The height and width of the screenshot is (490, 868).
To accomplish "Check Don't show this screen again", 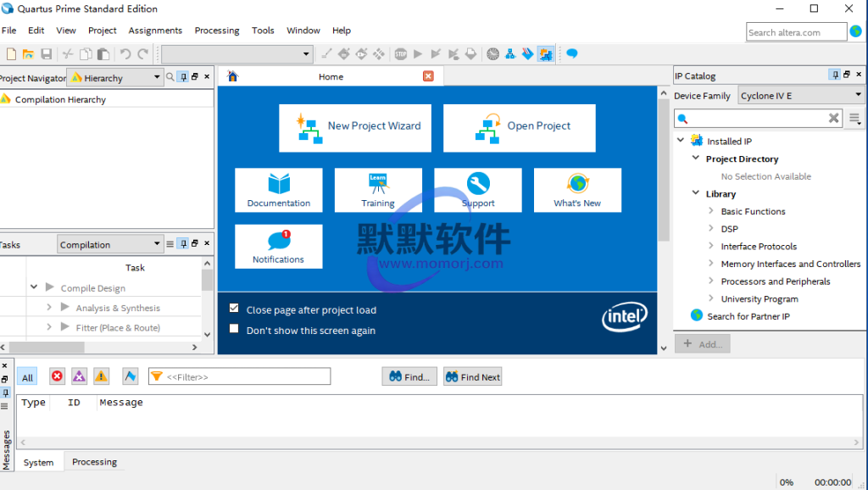I will point(234,329).
